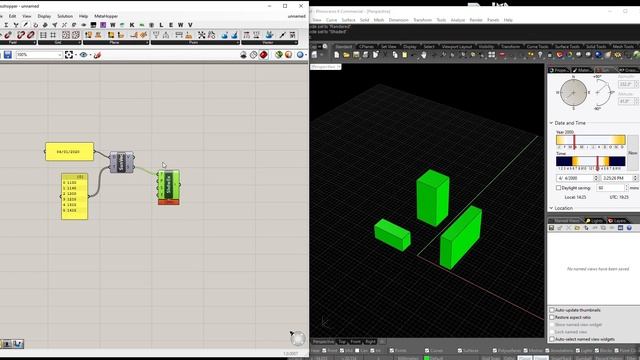This screenshot has width=640, height=360.
Task: Click the Pan hand icon in the Rhino toolbar
Action: (x=424, y=55)
